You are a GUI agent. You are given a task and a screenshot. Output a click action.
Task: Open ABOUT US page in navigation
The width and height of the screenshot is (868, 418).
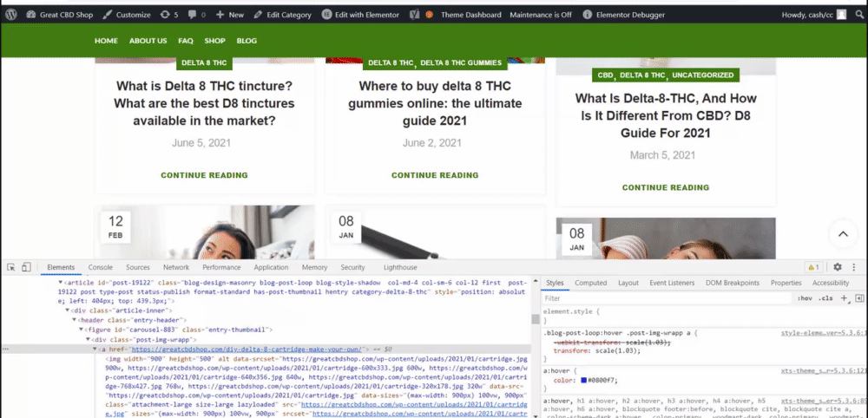pyautogui.click(x=148, y=41)
